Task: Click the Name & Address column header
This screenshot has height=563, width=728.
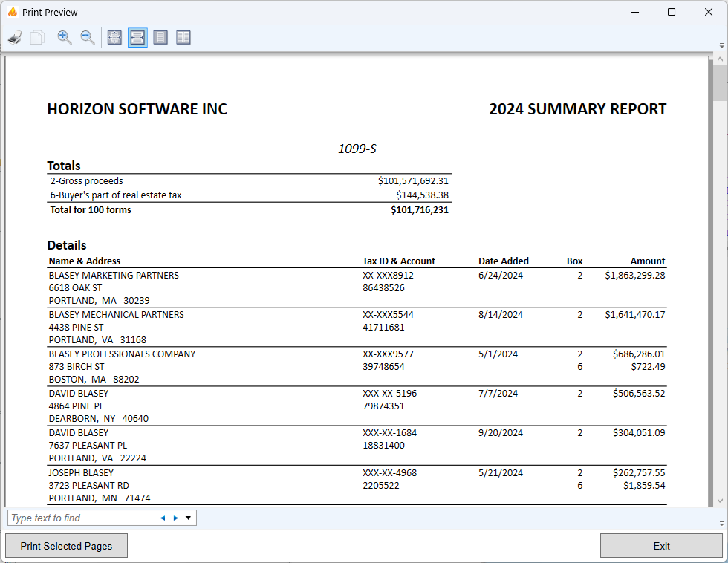Action: [x=85, y=261]
